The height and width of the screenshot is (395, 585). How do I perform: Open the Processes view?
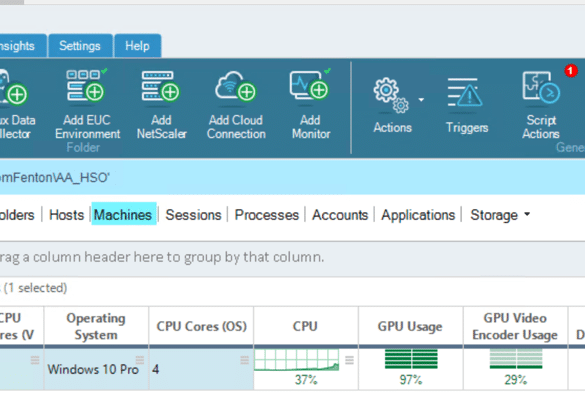tap(267, 215)
